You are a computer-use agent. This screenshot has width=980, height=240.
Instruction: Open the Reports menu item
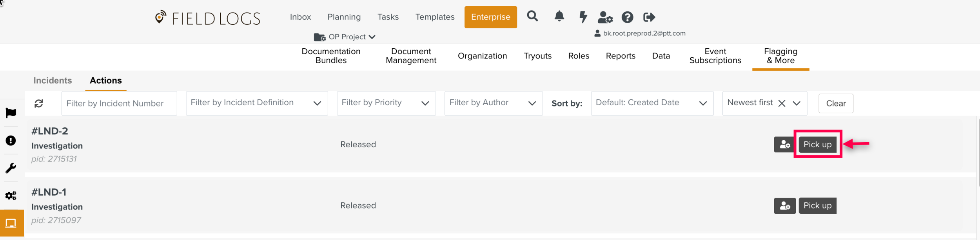point(620,56)
